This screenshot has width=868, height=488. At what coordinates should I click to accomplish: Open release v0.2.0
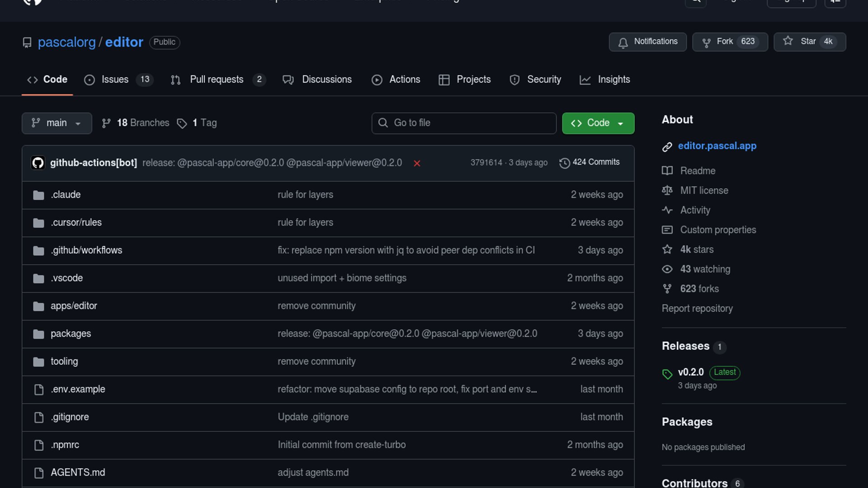coord(691,372)
